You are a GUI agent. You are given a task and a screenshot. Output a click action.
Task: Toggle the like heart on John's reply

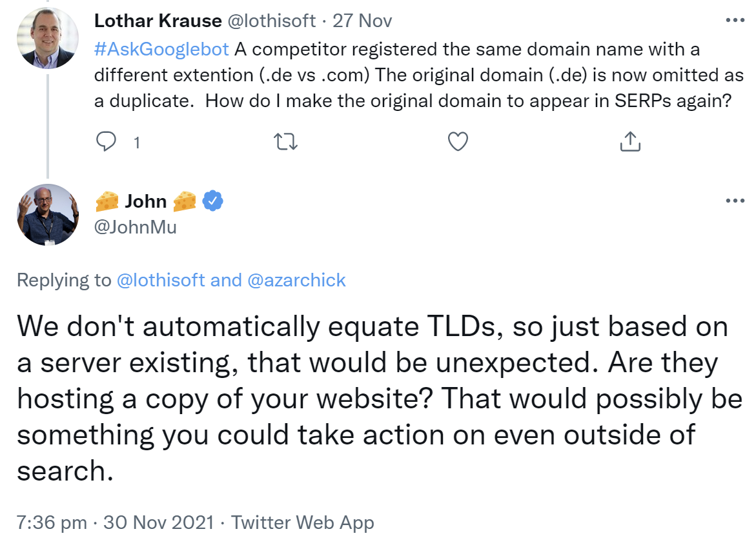click(457, 141)
